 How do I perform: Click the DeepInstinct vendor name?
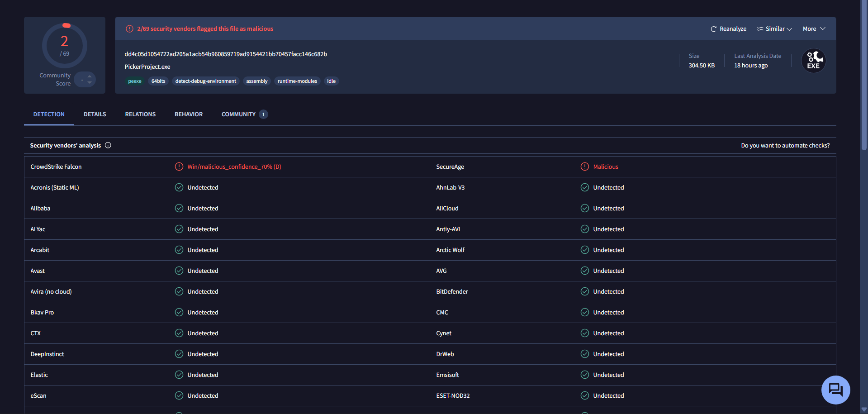click(47, 354)
